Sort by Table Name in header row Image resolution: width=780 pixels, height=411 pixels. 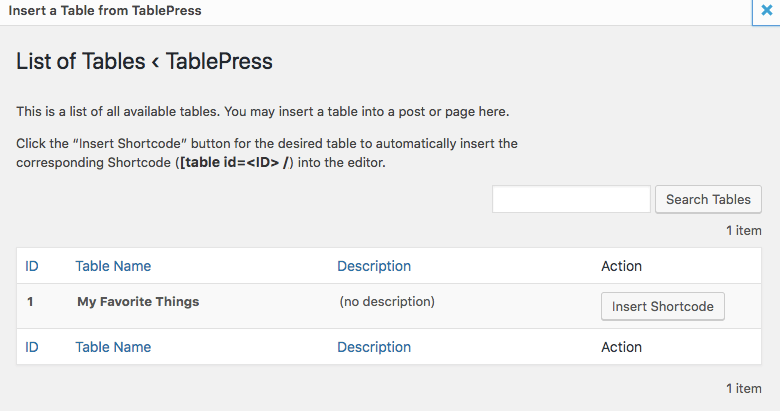point(113,266)
